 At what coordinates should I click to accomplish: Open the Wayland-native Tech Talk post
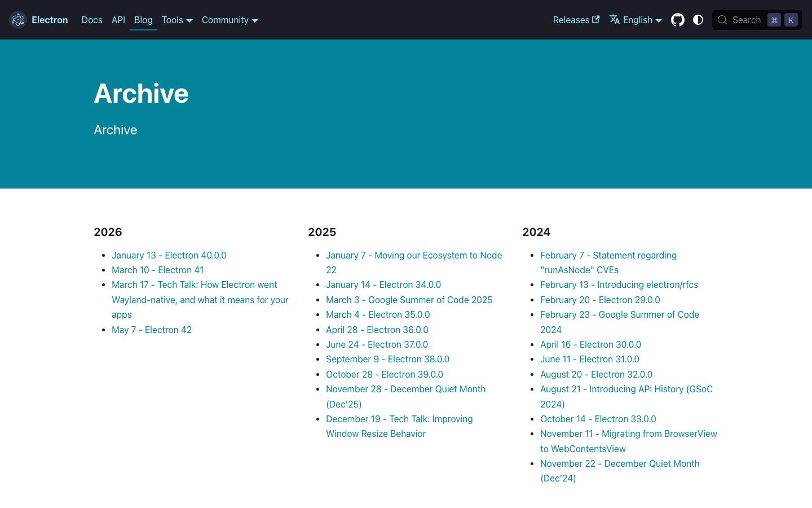click(x=200, y=300)
